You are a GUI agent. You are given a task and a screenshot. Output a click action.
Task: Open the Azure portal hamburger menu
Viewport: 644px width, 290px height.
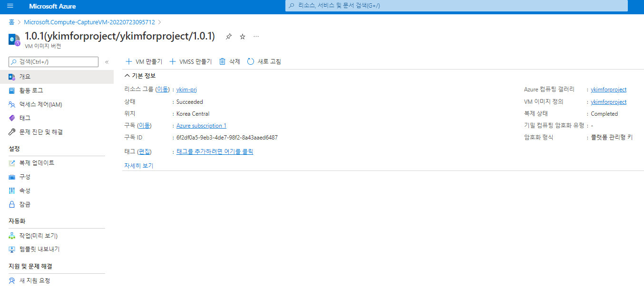tap(10, 6)
